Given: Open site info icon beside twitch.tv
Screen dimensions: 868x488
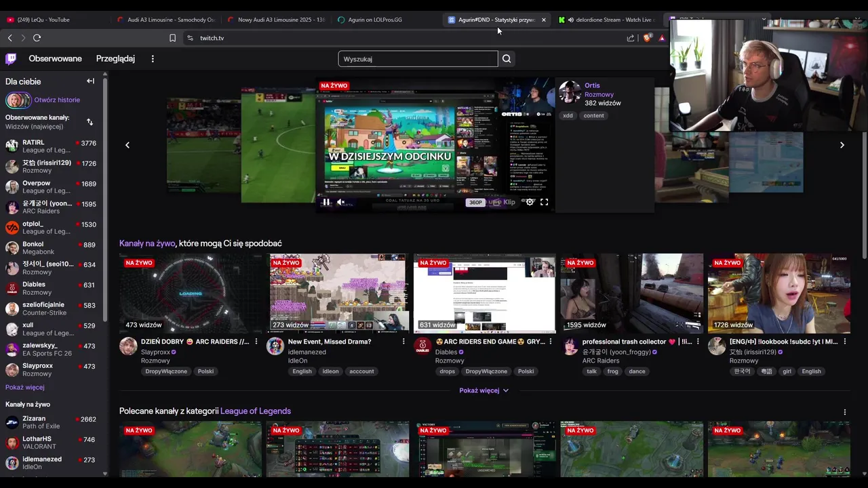Looking at the screenshot, I should pos(190,38).
